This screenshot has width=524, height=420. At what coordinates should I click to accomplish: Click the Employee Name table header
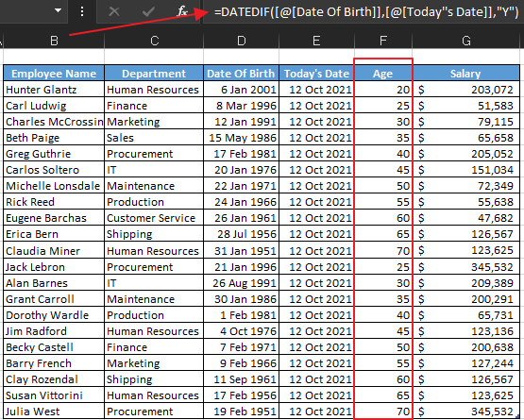[x=54, y=74]
